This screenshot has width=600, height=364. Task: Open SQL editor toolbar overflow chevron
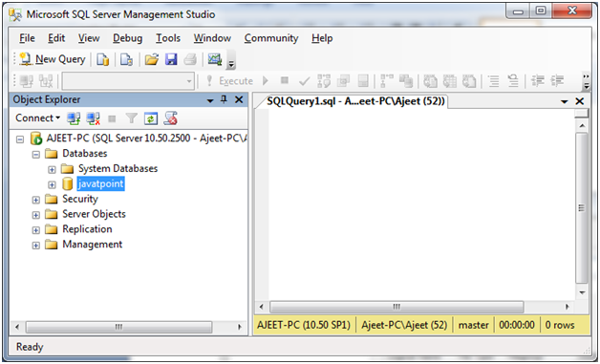[586, 81]
